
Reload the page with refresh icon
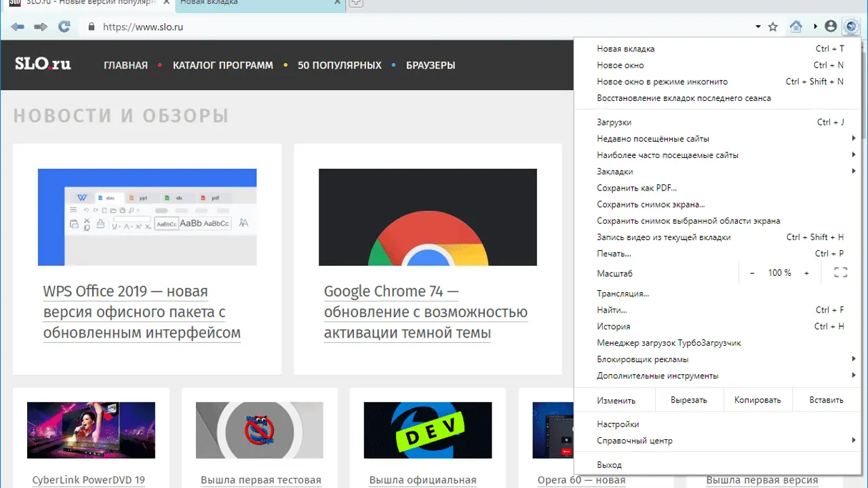click(64, 27)
